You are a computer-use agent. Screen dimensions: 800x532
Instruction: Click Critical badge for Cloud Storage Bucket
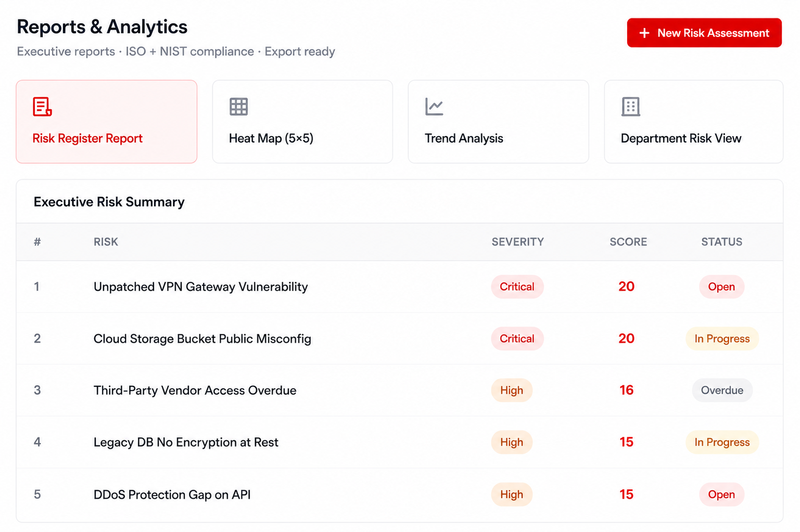click(x=517, y=339)
